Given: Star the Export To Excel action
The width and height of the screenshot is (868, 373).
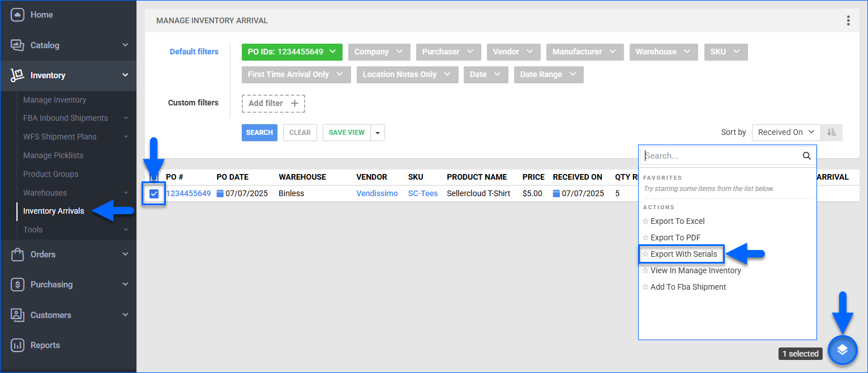Looking at the screenshot, I should click(645, 222).
